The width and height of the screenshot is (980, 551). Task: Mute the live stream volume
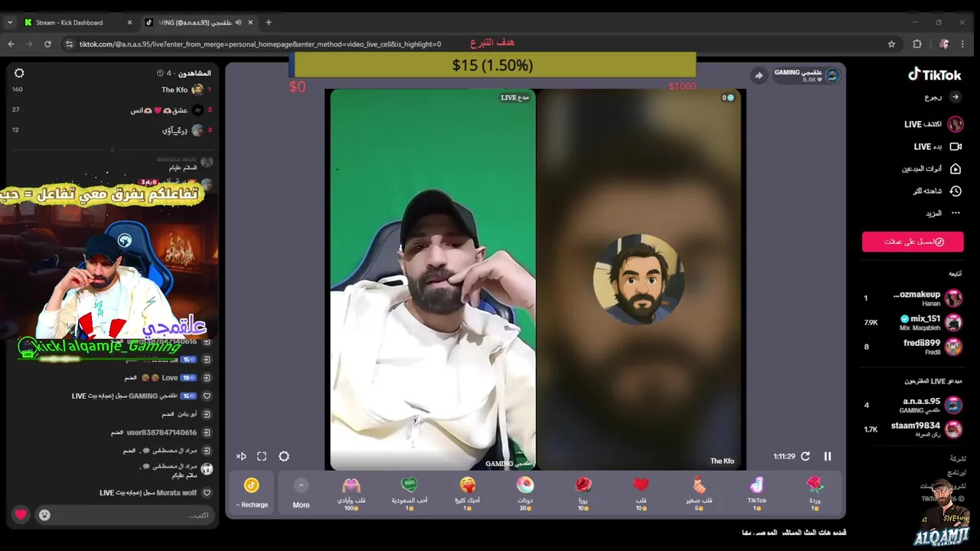[x=241, y=456]
